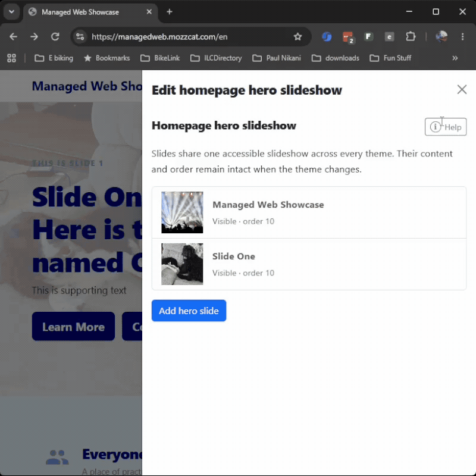Screen dimensions: 476x476
Task: Open the Chrome profile avatar
Action: point(441,37)
